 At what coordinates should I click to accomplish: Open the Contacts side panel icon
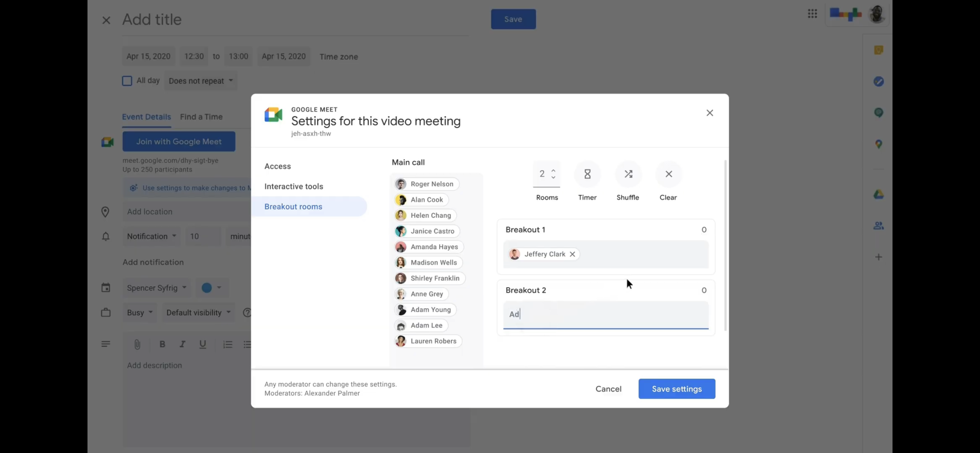point(878,225)
